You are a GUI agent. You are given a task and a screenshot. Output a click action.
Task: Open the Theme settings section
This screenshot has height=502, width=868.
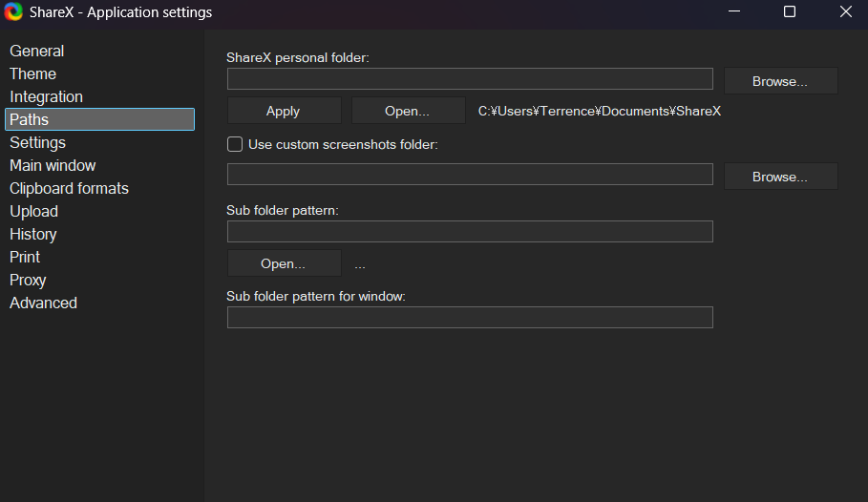pos(32,73)
